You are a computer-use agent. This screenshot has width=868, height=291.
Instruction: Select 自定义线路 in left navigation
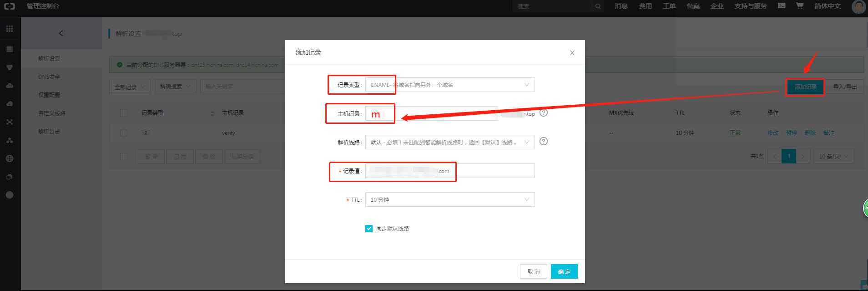(52, 113)
